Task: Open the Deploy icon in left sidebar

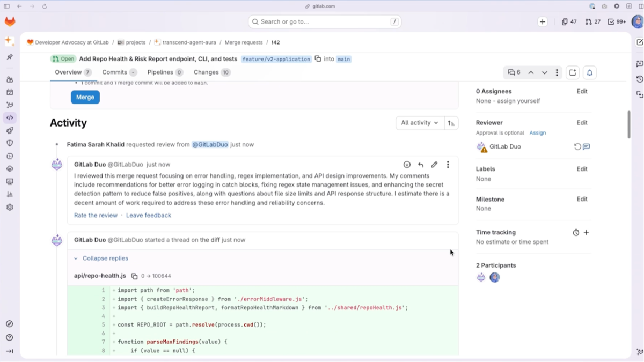Action: [x=9, y=156]
